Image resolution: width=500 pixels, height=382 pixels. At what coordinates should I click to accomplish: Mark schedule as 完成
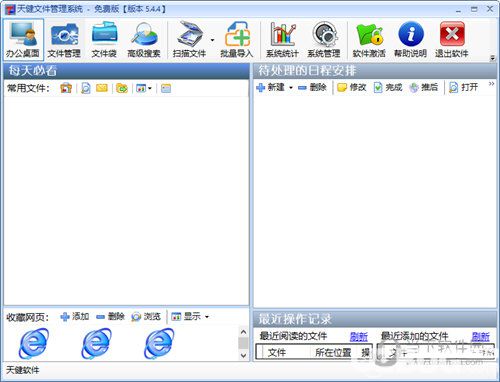pos(388,87)
